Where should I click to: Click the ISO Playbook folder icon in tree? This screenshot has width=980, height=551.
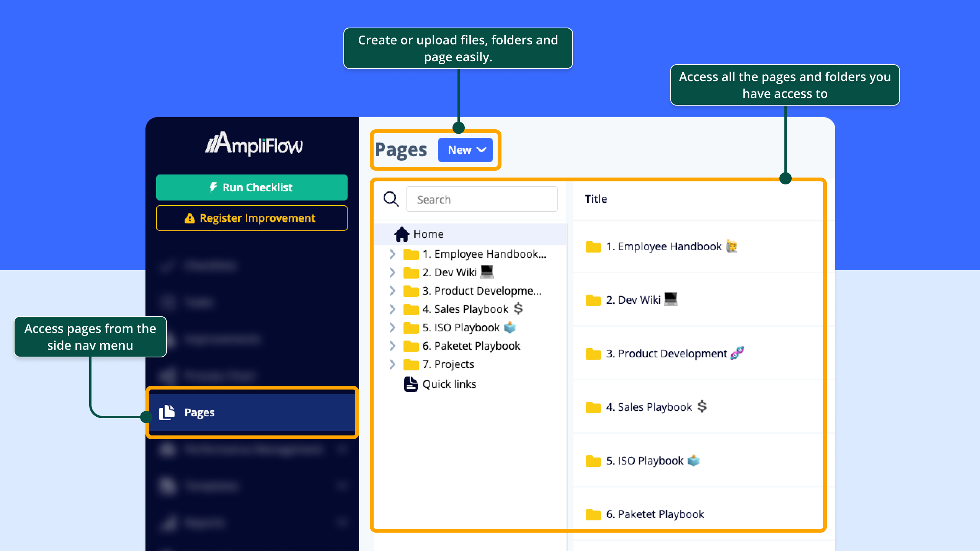pos(412,328)
